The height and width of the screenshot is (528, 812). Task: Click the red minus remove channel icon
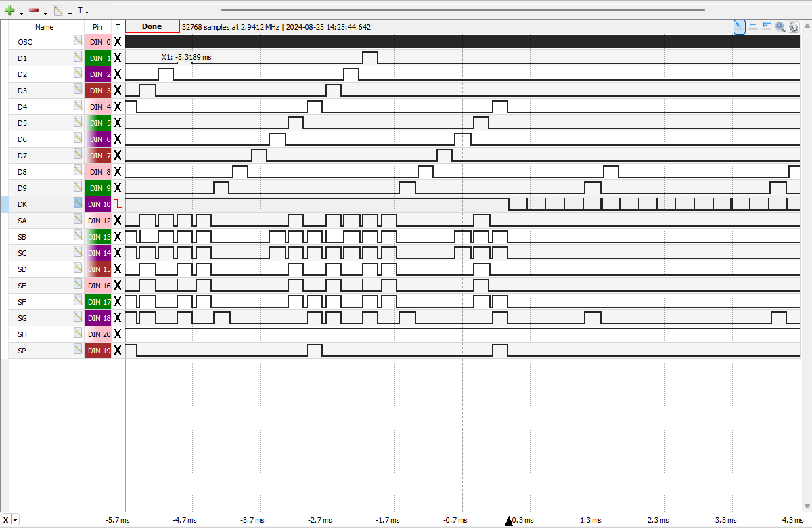pyautogui.click(x=34, y=11)
